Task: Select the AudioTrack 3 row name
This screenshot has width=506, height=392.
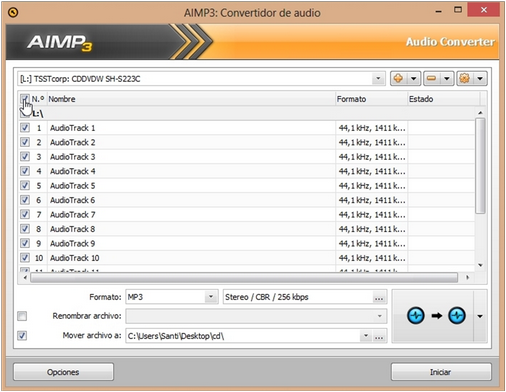Action: coord(73,157)
